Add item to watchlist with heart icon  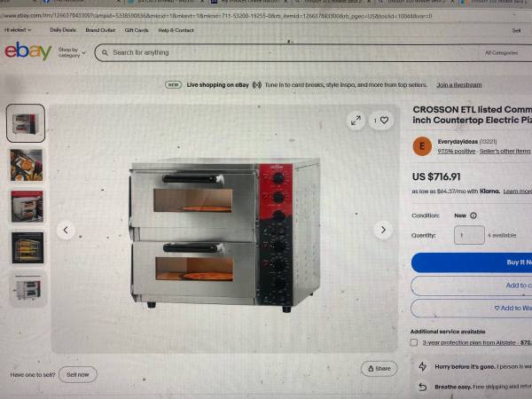click(381, 120)
